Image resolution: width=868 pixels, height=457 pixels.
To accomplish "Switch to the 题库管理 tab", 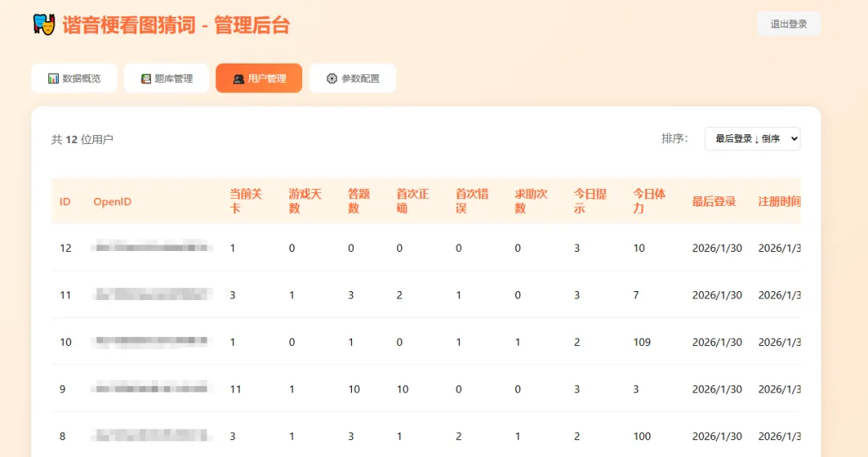I will tap(166, 78).
